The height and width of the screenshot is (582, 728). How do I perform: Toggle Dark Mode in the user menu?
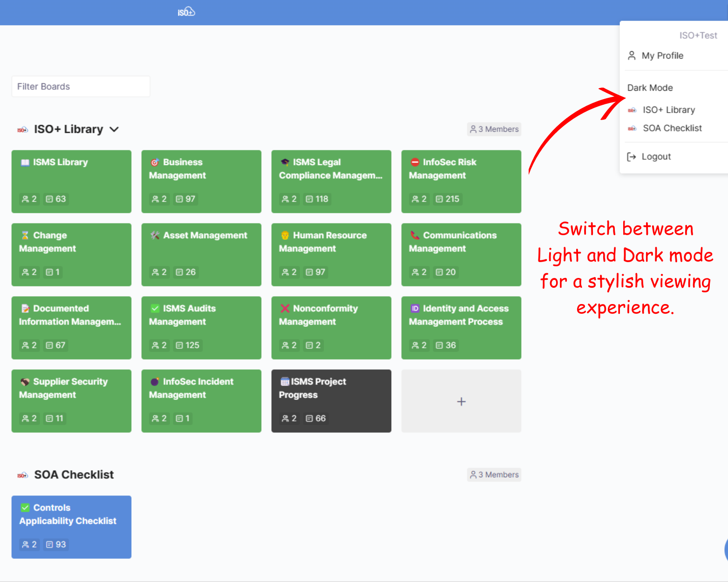tap(650, 88)
